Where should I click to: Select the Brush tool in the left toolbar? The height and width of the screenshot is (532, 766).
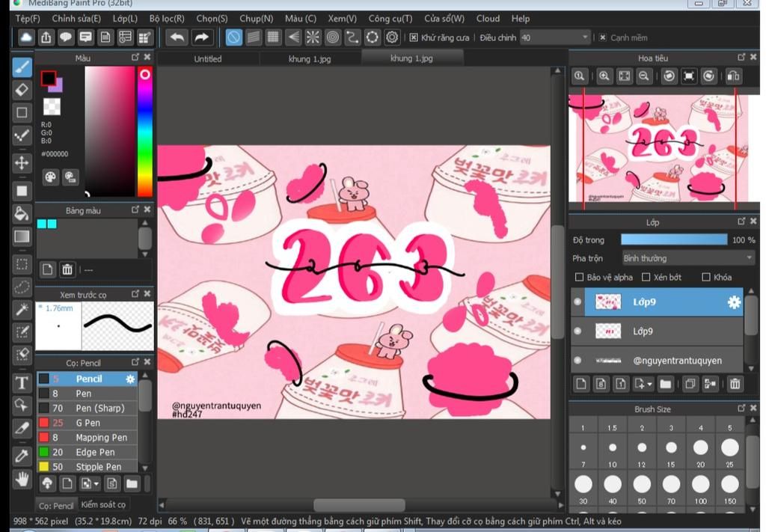click(22, 67)
